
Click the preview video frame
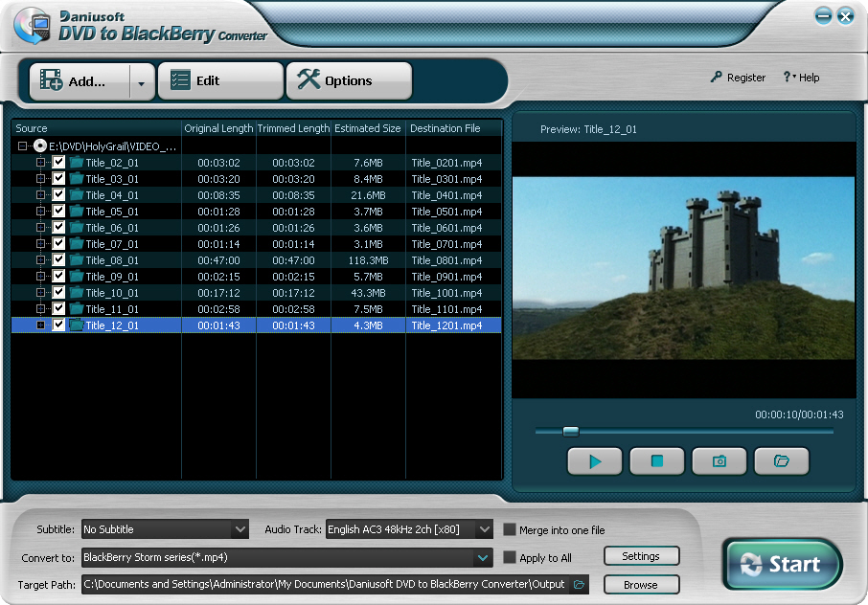(x=684, y=268)
